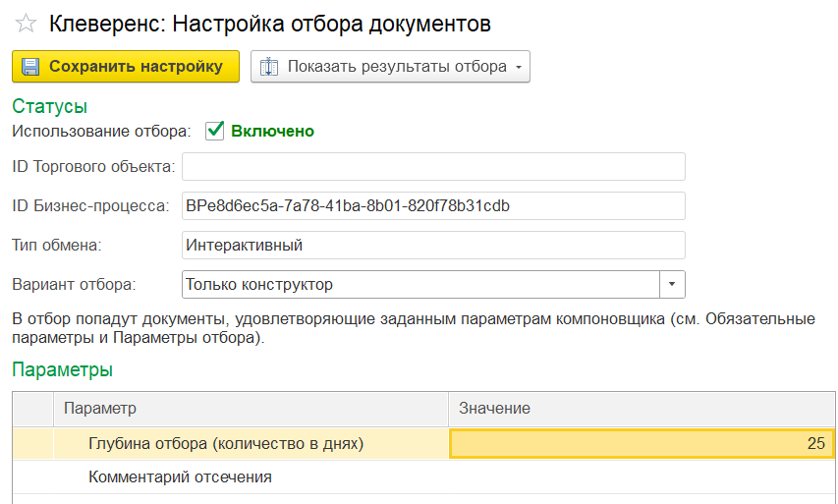Click the "Сохранить настройку" button
This screenshot has width=838, height=504.
click(126, 66)
